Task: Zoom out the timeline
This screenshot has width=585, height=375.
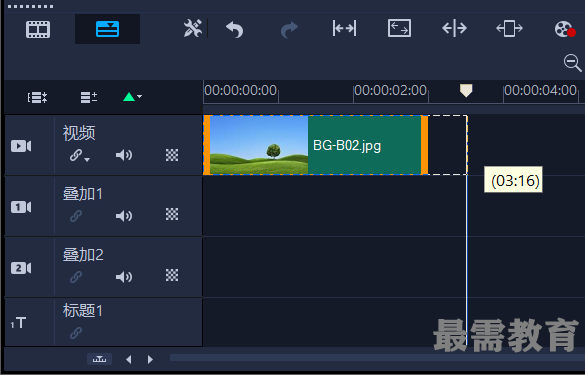Action: [572, 62]
